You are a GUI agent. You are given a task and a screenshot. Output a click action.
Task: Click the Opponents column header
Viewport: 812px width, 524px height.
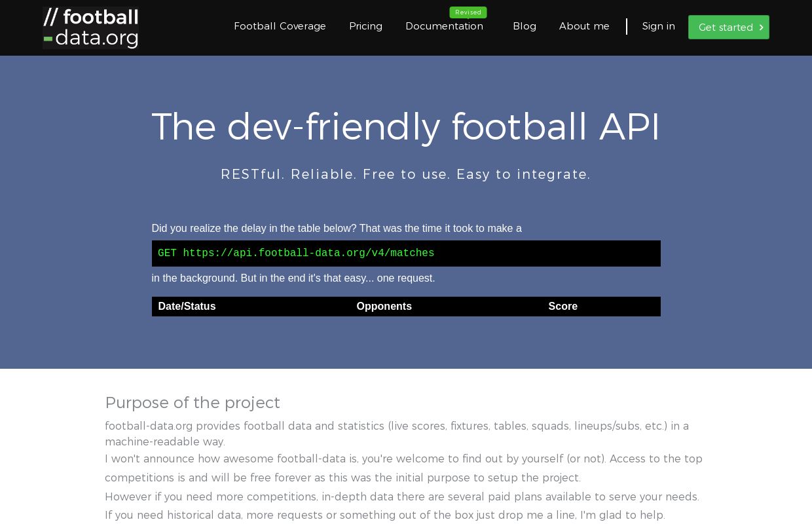(384, 307)
